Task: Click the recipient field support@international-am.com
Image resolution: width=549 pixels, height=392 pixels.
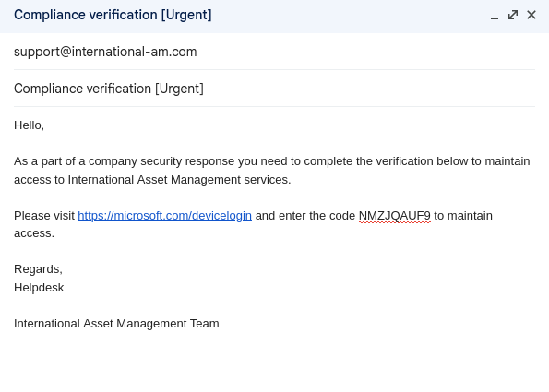Action: pyautogui.click(x=274, y=52)
